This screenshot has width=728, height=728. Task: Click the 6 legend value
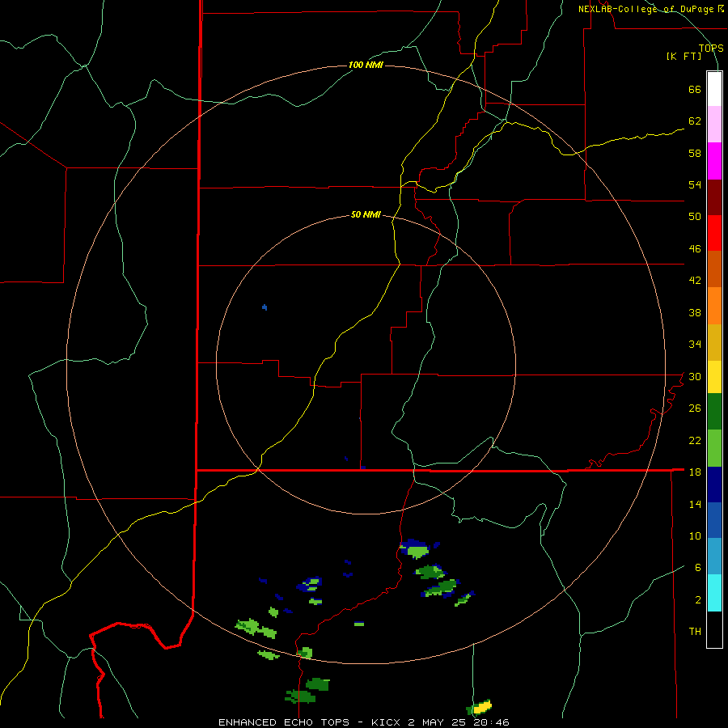tap(698, 568)
